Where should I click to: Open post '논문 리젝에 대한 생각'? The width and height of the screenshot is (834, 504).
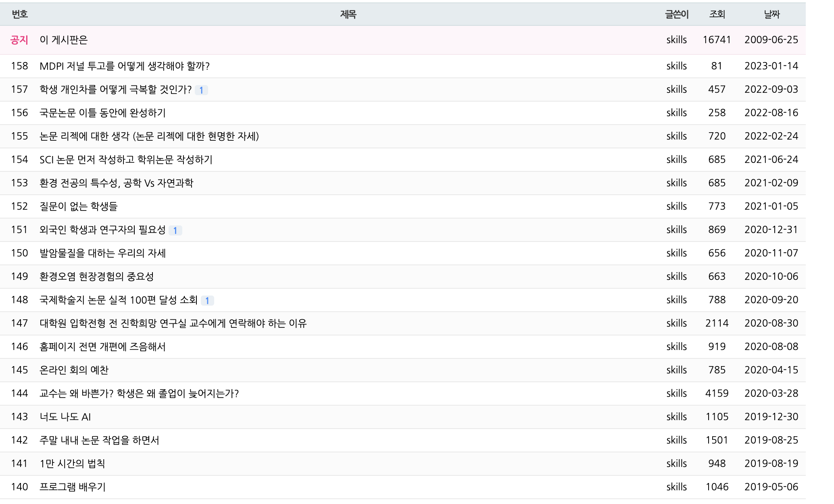click(x=149, y=136)
